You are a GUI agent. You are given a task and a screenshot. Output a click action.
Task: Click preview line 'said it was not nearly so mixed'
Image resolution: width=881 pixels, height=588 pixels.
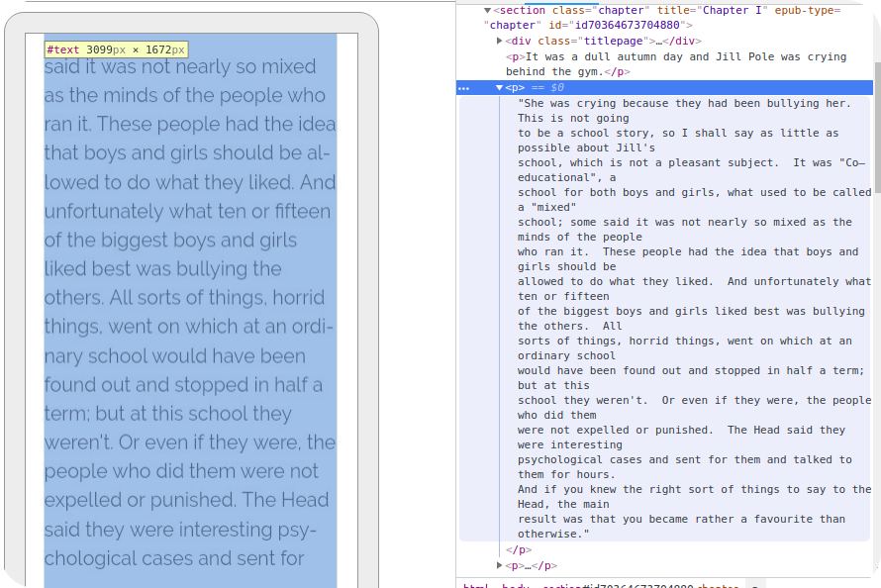click(x=180, y=67)
